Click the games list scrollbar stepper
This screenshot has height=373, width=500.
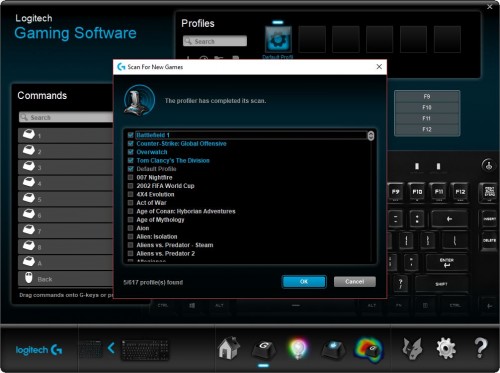[371, 136]
